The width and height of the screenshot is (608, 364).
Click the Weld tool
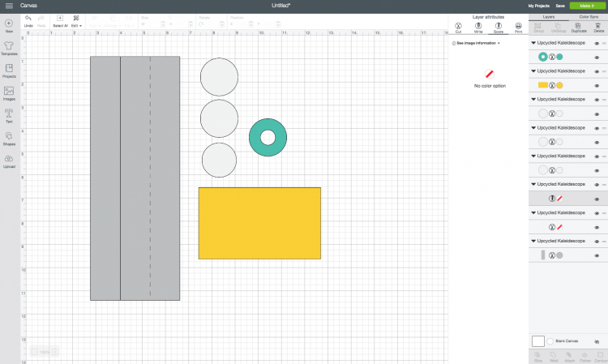point(554,357)
